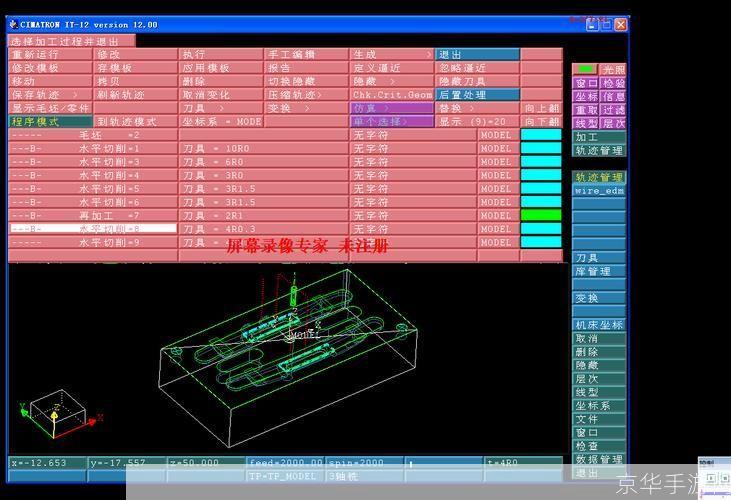This screenshot has width=731, height=500.
Task: Expand the purple 仿真 > submenu
Action: (391, 108)
